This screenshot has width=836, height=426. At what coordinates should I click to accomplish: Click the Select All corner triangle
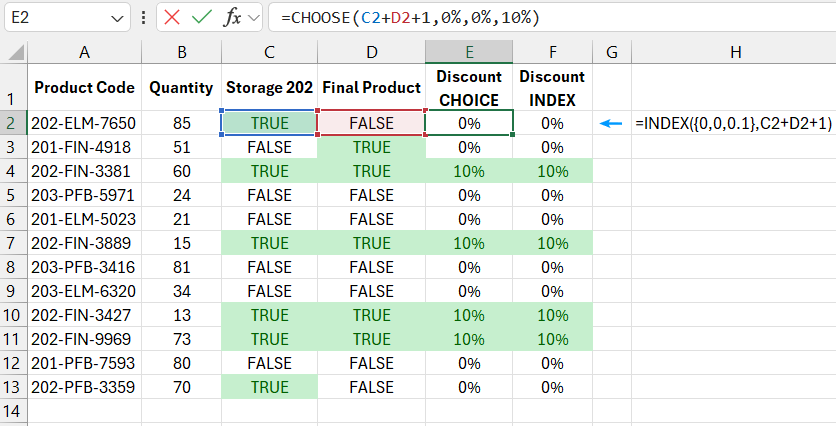[x=13, y=53]
